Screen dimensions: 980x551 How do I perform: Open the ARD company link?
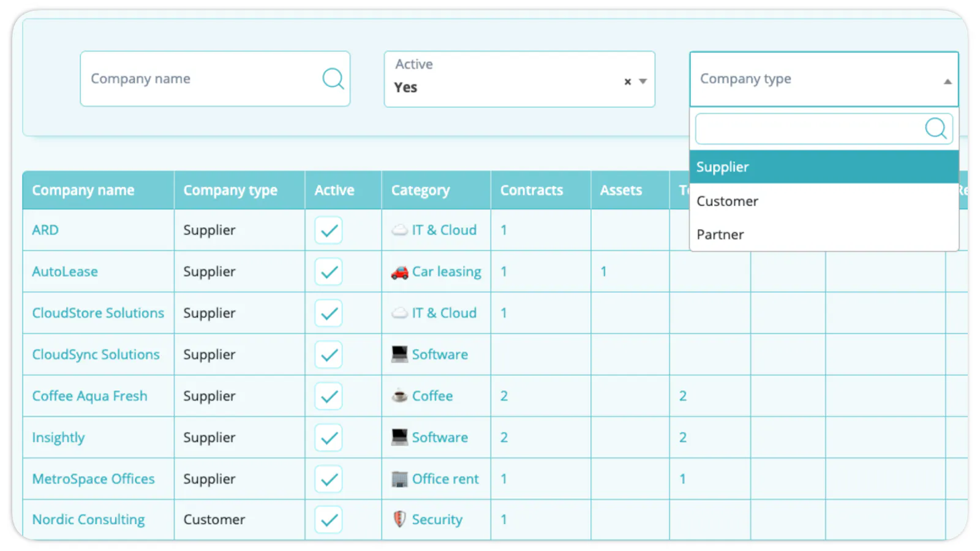click(45, 230)
